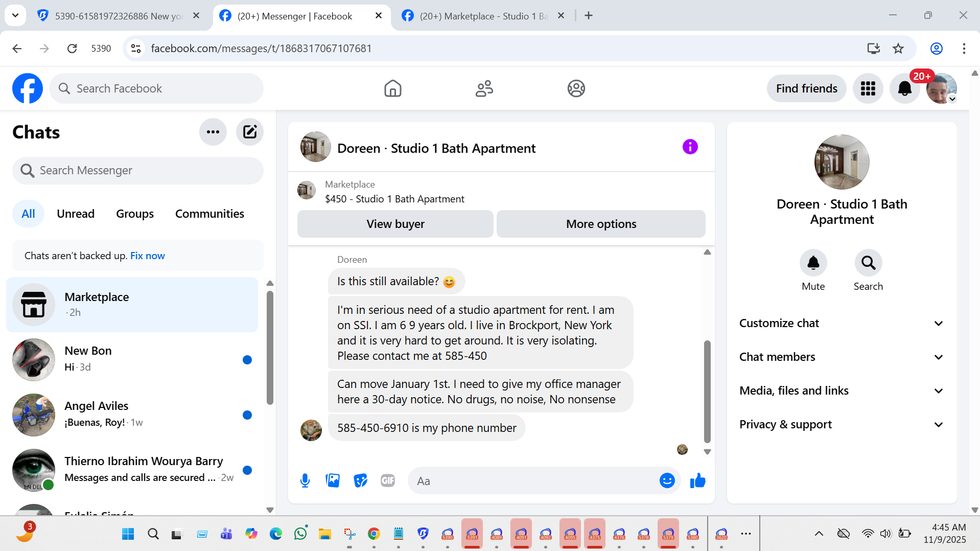Image resolution: width=980 pixels, height=551 pixels.
Task: Search in conversation magnifier icon
Action: click(x=868, y=263)
